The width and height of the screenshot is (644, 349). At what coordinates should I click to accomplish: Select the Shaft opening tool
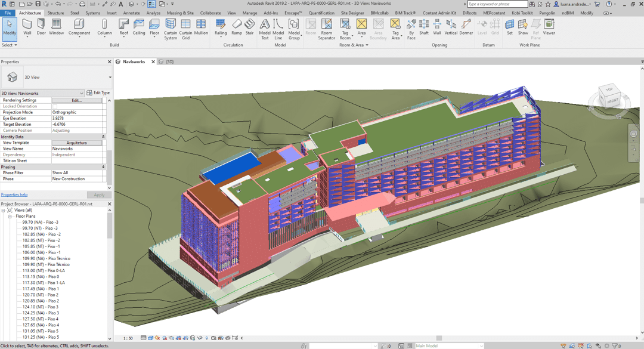point(424,27)
